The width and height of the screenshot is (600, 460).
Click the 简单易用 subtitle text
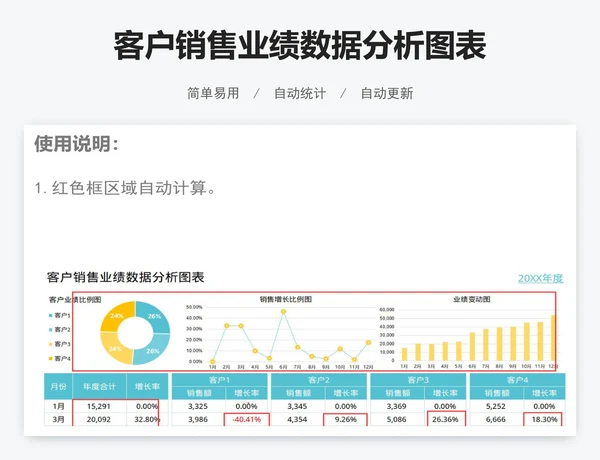[x=213, y=93]
